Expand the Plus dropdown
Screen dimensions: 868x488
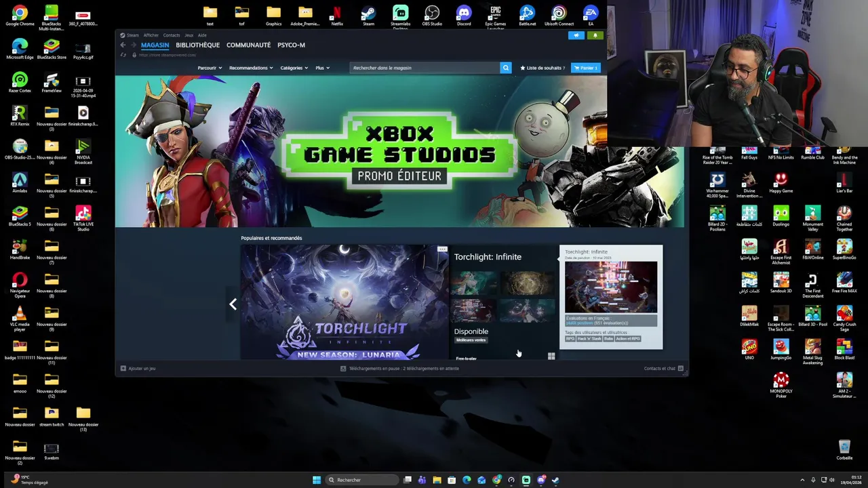click(x=322, y=68)
